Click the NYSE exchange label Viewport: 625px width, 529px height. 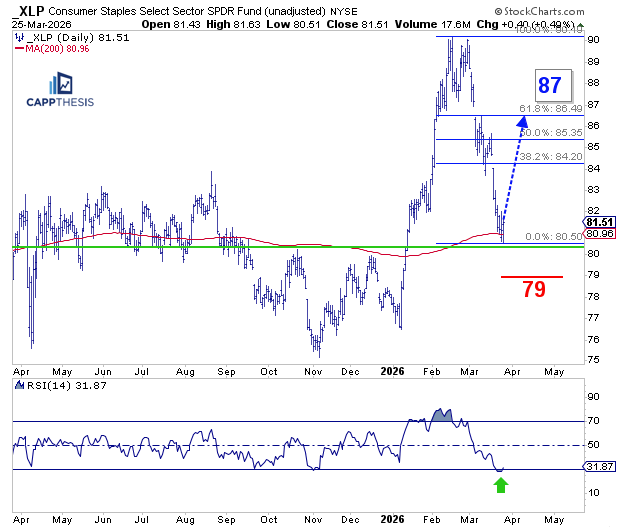click(344, 12)
